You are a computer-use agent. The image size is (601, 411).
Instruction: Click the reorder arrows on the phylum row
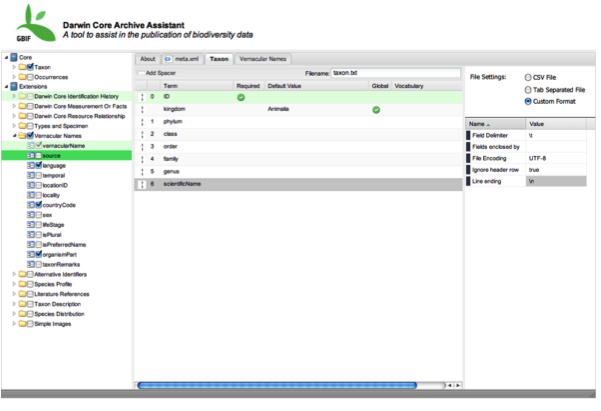pyautogui.click(x=141, y=121)
